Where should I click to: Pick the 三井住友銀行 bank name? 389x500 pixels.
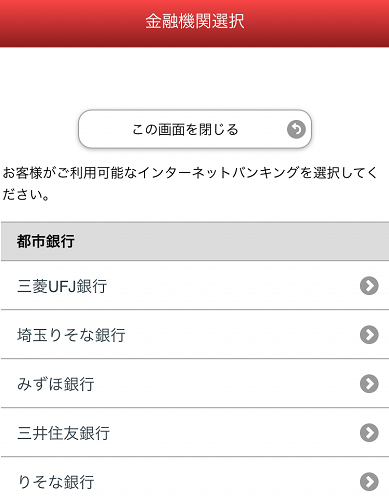[x=63, y=433]
